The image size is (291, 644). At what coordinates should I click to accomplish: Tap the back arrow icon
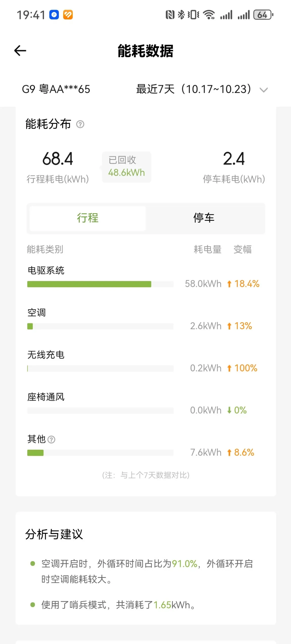pos(20,51)
